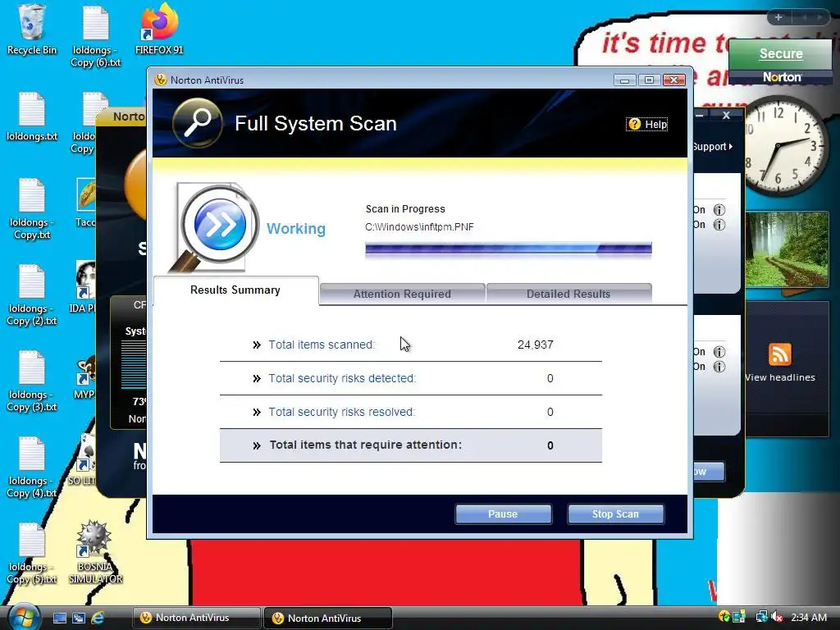
Task: Select loldongs - Copy (2).txt file icon
Action: (x=32, y=294)
